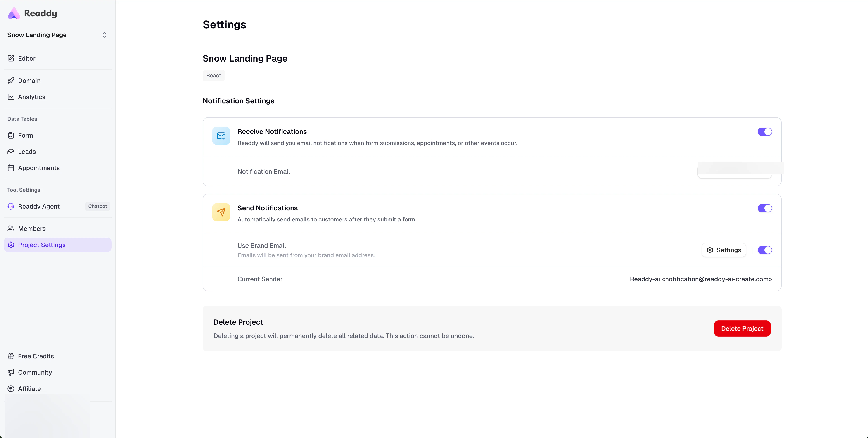868x438 pixels.
Task: Click the Editor pencil icon
Action: click(11, 58)
